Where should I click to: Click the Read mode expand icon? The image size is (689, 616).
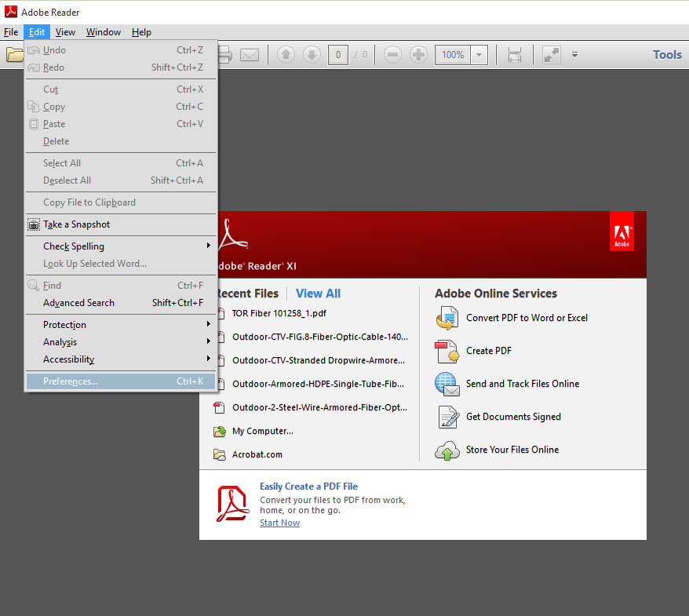click(552, 55)
